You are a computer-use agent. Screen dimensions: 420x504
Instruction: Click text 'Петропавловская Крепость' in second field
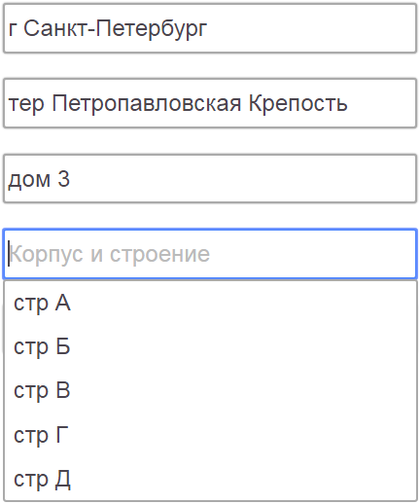point(199,103)
